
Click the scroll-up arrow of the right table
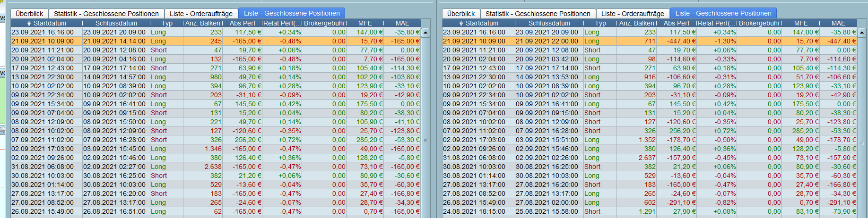coord(861,33)
